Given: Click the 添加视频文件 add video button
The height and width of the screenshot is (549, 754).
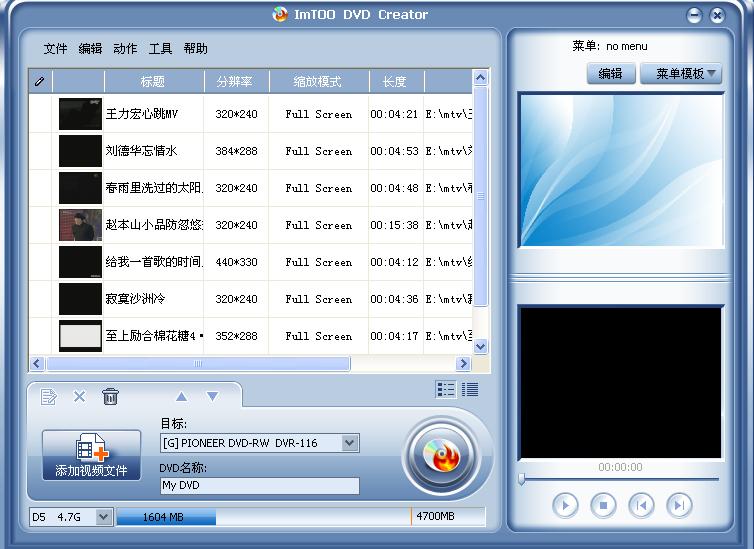Looking at the screenshot, I should pos(91,455).
